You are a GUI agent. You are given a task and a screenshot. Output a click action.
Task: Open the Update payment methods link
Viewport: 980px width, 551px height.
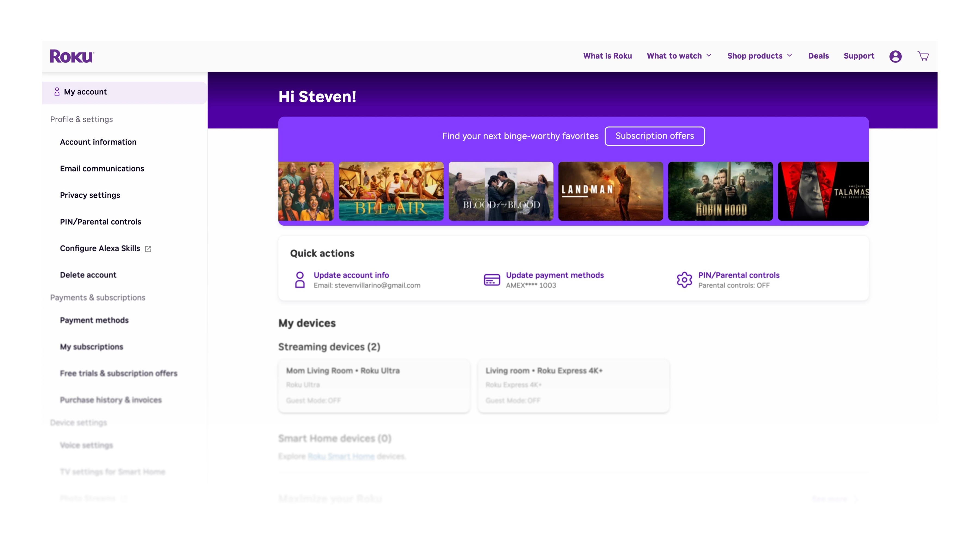click(x=555, y=275)
